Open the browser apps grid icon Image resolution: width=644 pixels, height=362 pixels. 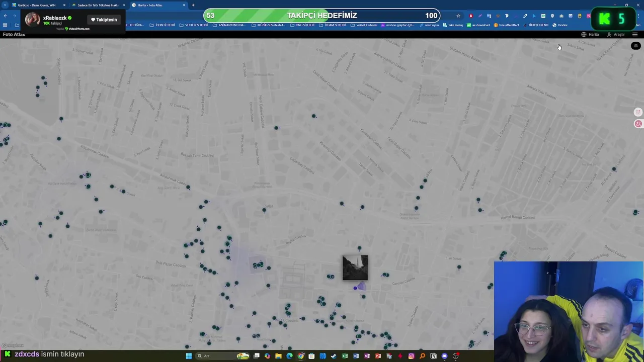5,25
